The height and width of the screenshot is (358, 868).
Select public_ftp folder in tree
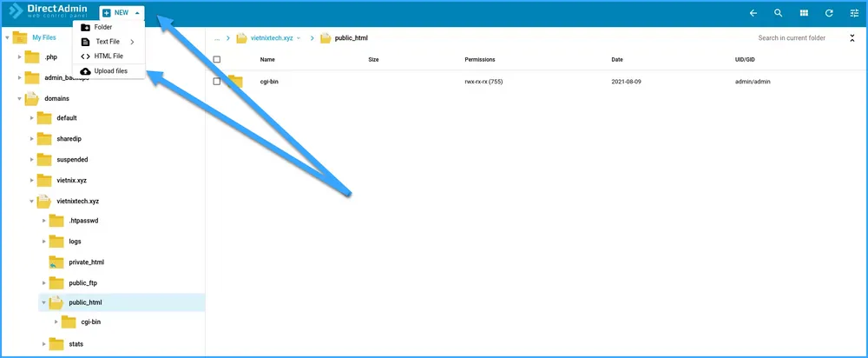pyautogui.click(x=83, y=283)
